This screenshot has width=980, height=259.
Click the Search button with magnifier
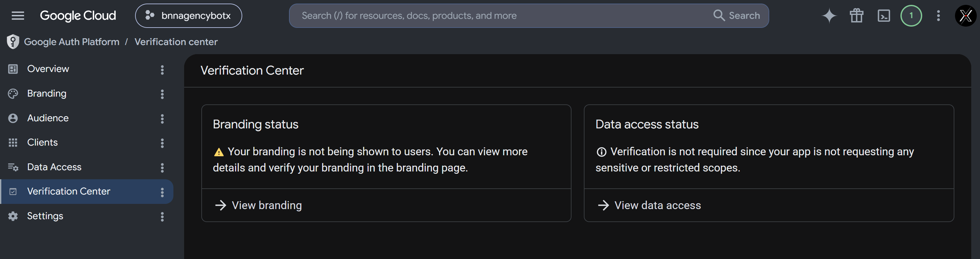736,16
